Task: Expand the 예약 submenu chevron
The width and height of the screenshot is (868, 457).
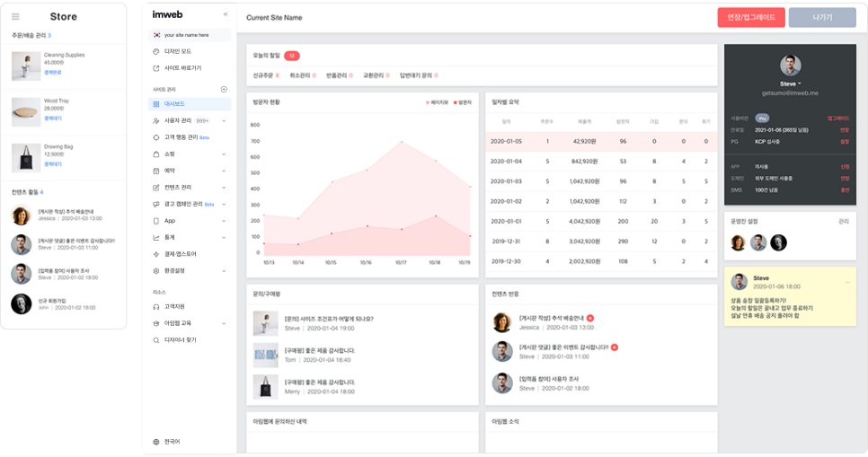Action: pyautogui.click(x=224, y=171)
